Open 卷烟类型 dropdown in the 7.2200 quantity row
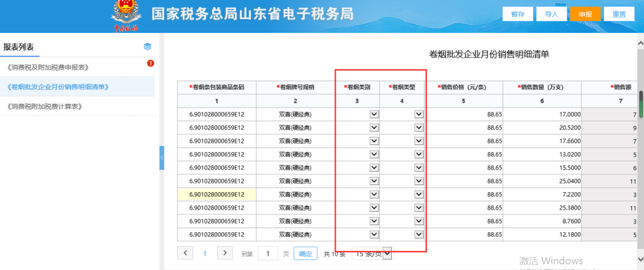 419,194
